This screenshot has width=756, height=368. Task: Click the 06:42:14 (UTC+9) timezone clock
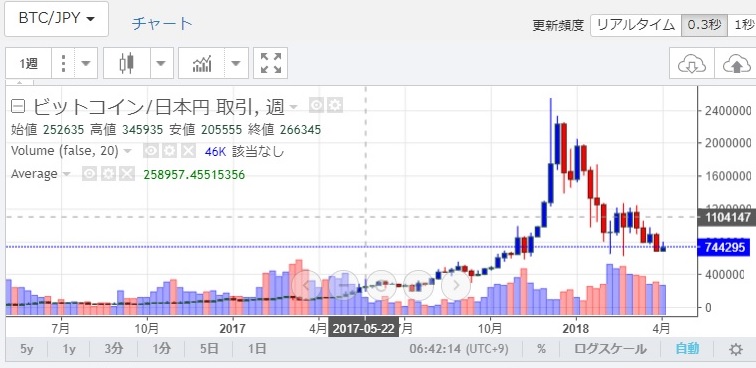459,349
